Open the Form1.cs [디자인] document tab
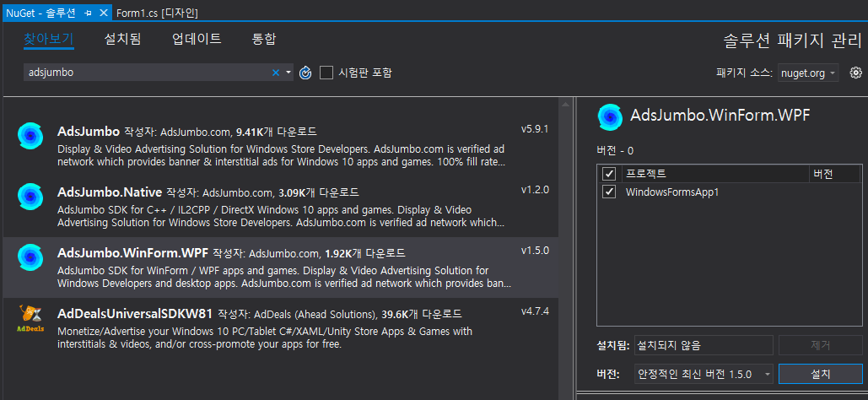The height and width of the screenshot is (400, 868). point(157,13)
